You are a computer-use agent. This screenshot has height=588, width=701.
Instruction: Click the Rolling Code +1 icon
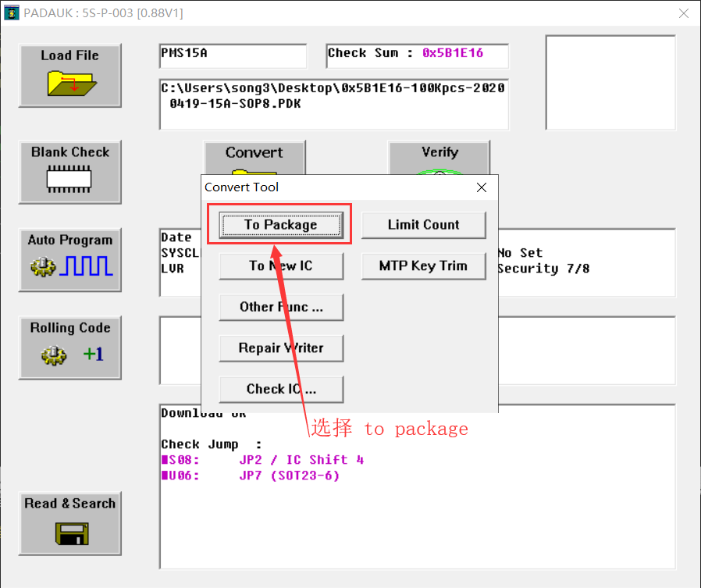tap(70, 355)
